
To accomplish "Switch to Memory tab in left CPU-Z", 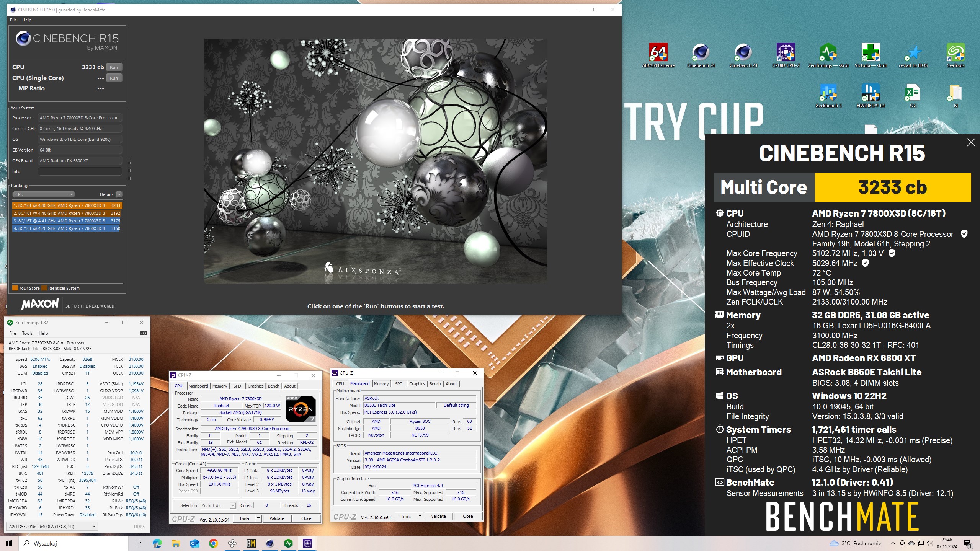I will point(220,386).
